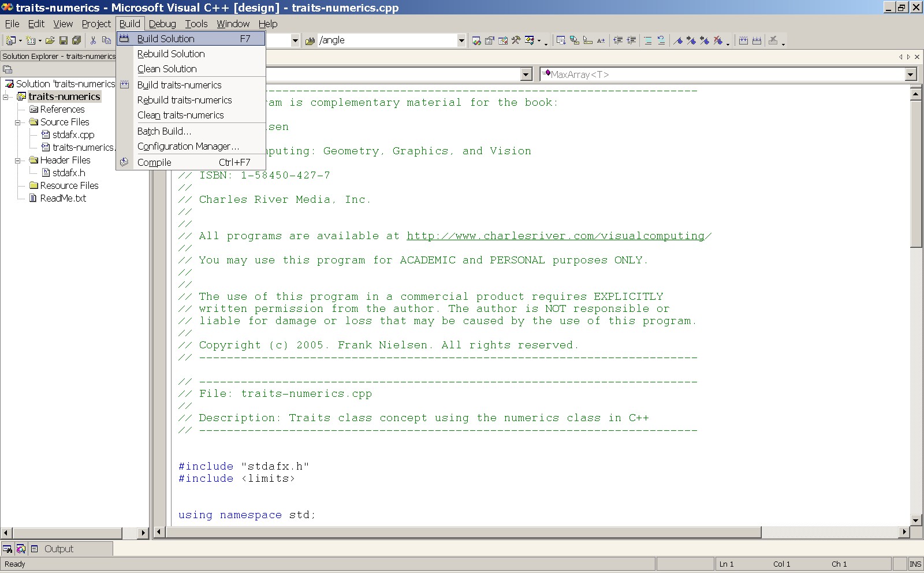Click the Open file folder icon

pos(50,40)
